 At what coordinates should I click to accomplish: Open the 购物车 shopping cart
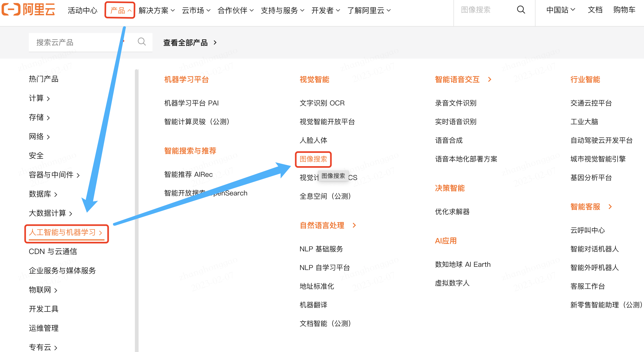point(624,10)
